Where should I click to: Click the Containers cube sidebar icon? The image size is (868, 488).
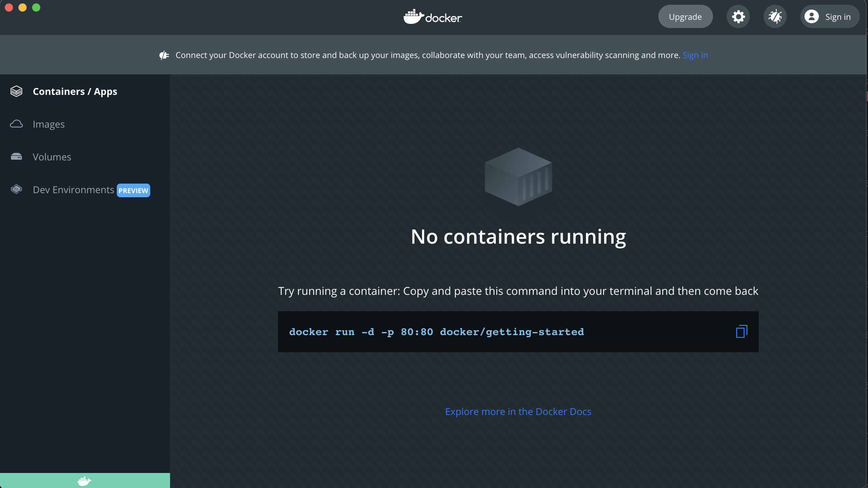tap(16, 91)
